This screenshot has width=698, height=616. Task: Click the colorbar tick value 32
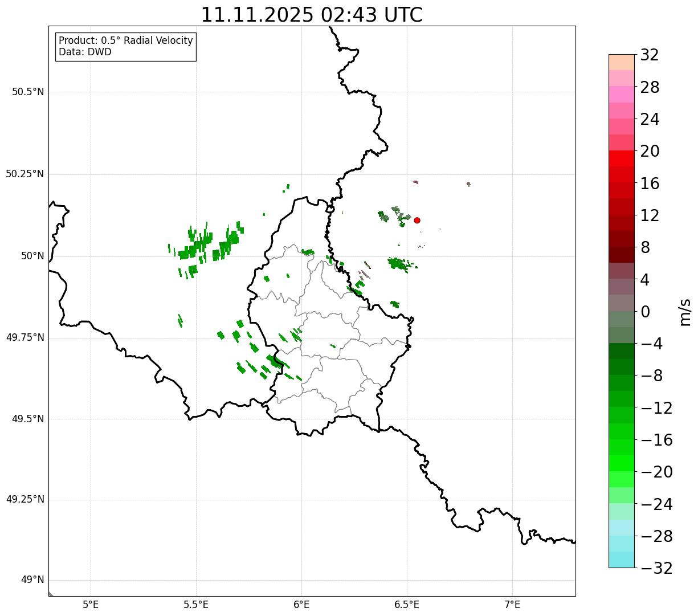click(x=650, y=55)
